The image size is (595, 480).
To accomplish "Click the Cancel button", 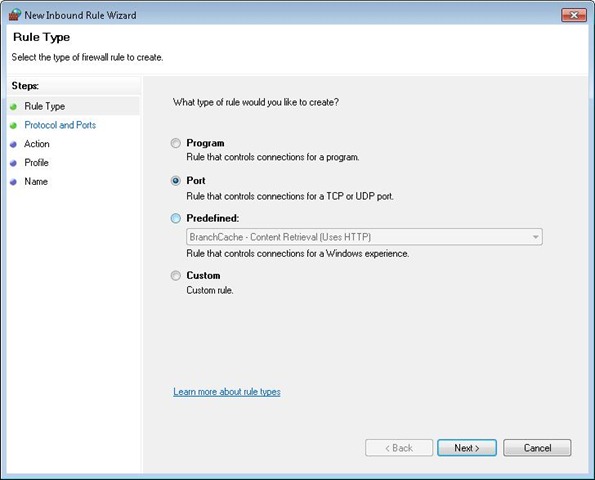I will (537, 448).
